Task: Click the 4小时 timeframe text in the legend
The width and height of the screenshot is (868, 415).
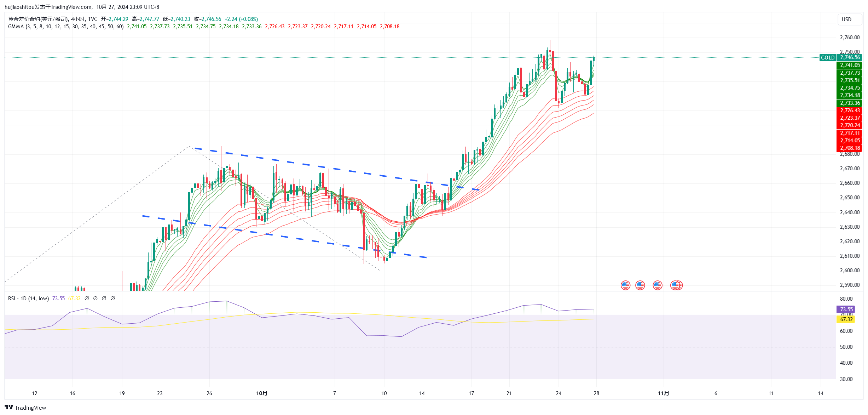Action: pos(78,19)
